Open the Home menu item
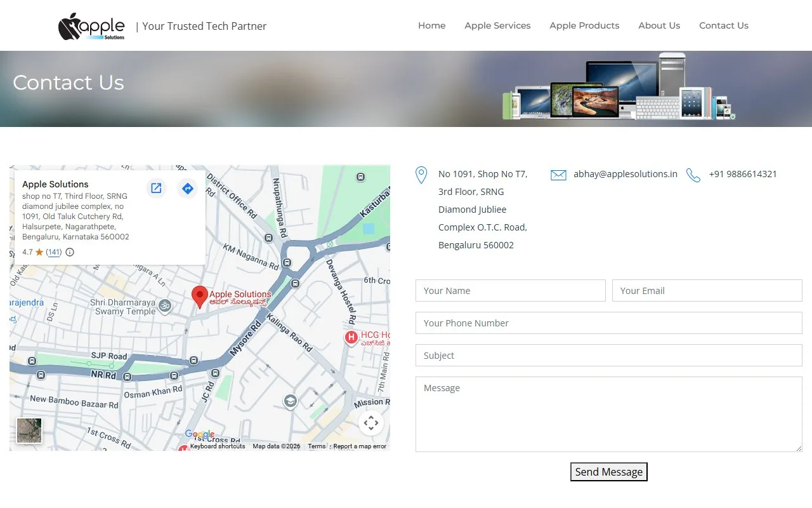This screenshot has width=812, height=508. point(432,25)
